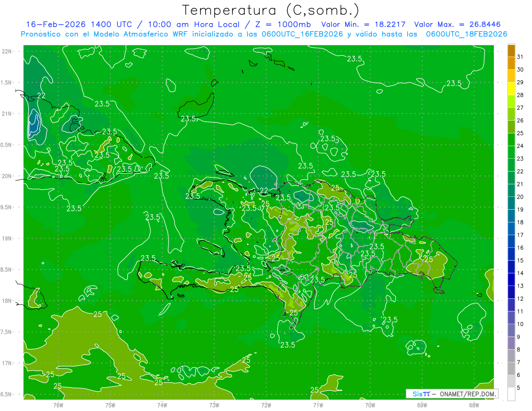Pick the dark blue legend swatch between 13 and 14
This screenshot has height=411, width=532.
pos(511,280)
